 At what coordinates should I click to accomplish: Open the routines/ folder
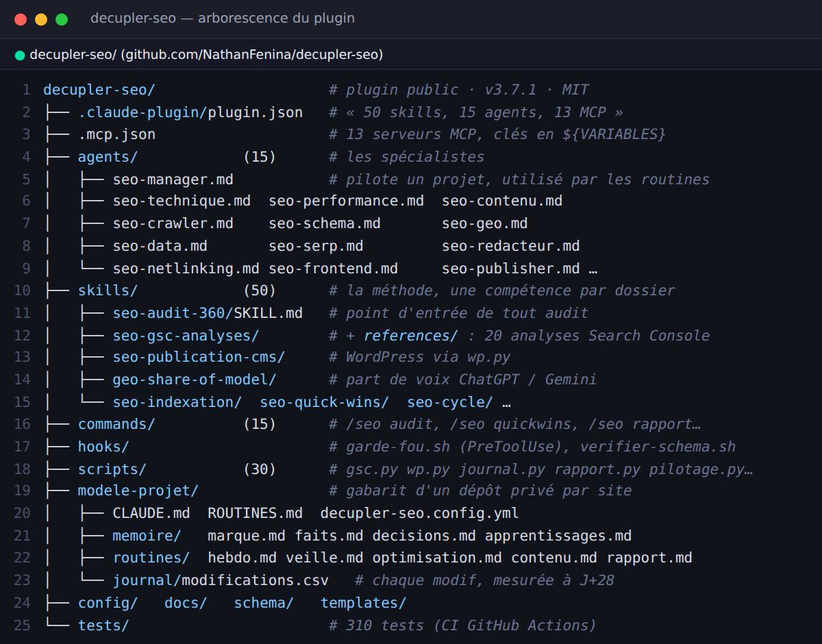click(x=151, y=558)
